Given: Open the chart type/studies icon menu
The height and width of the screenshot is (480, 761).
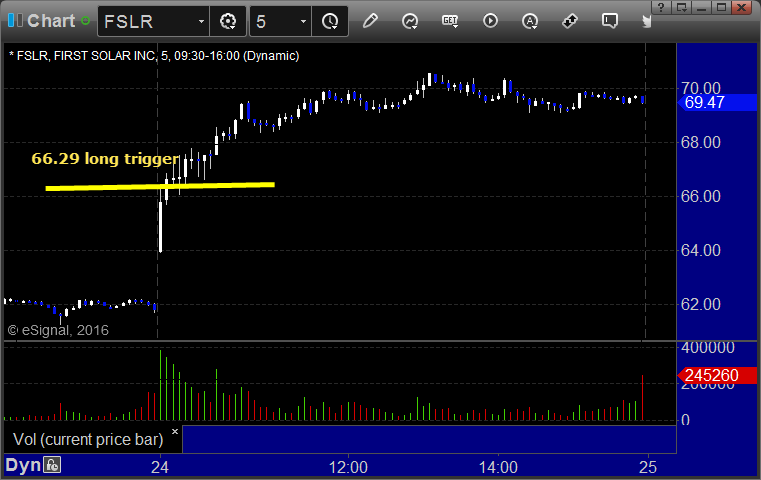Looking at the screenshot, I should (x=410, y=21).
